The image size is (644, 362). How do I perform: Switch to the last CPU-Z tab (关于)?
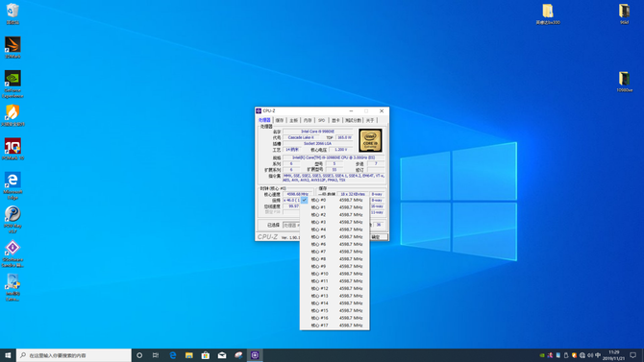tap(370, 120)
